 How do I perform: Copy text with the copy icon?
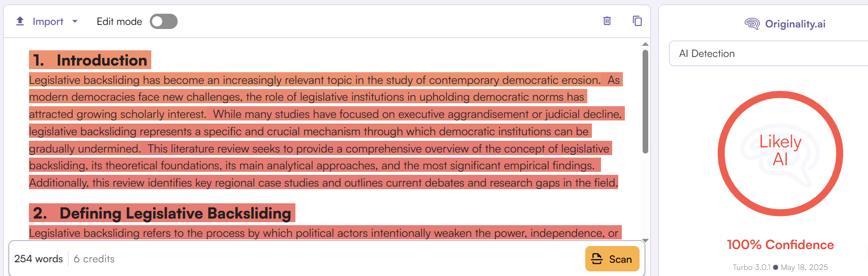pyautogui.click(x=638, y=21)
